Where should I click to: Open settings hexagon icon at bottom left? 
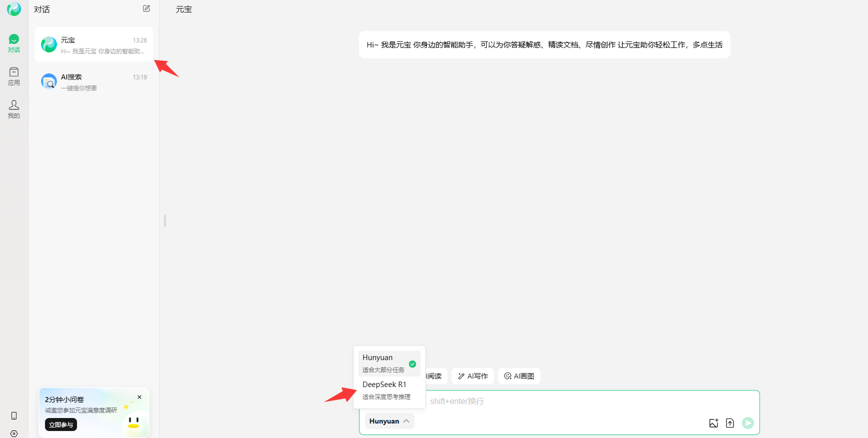tap(14, 434)
